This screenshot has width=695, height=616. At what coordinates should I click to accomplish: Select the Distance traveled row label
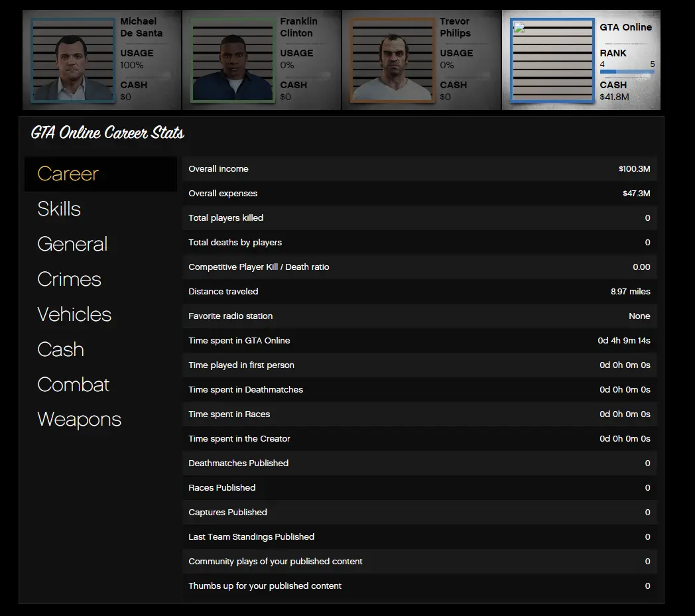point(223,291)
